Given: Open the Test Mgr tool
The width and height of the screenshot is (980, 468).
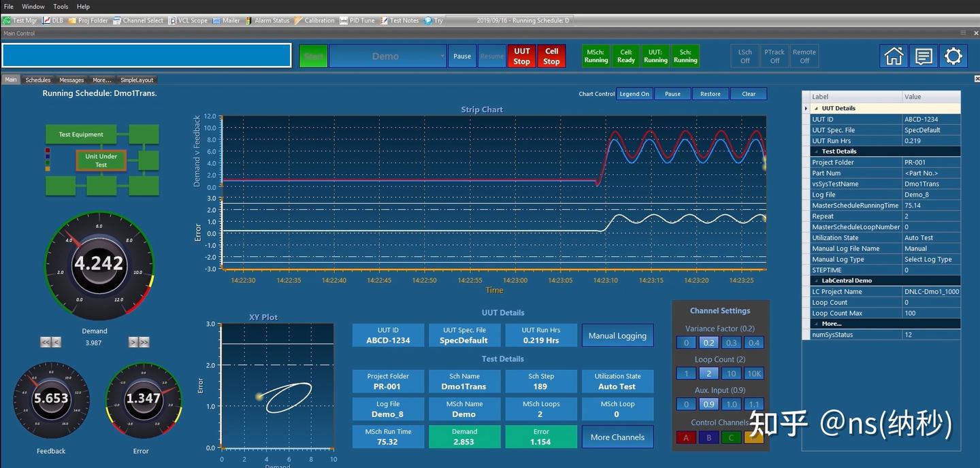Looking at the screenshot, I should pos(20,20).
